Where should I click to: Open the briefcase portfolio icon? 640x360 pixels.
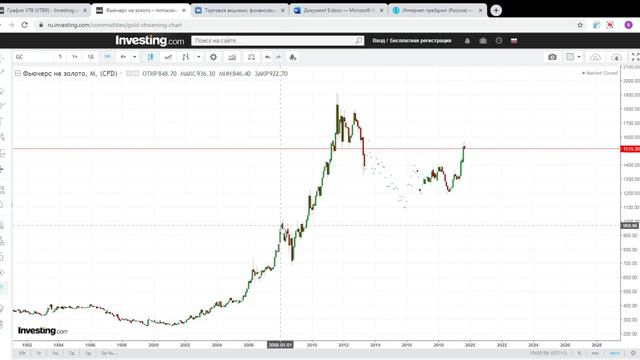pos(483,41)
